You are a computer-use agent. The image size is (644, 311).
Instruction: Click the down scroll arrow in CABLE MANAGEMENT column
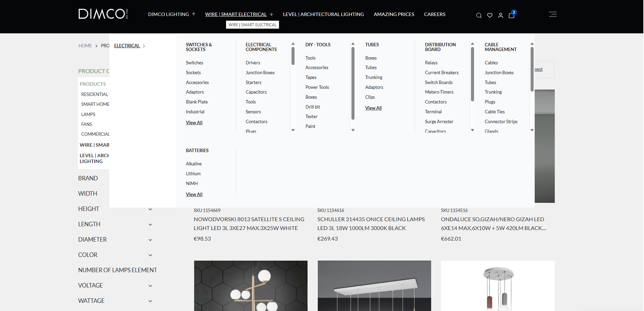tap(532, 130)
